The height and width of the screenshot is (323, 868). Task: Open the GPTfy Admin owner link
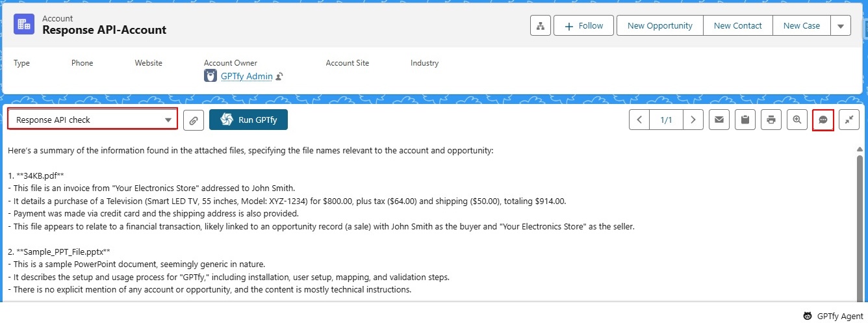[246, 76]
